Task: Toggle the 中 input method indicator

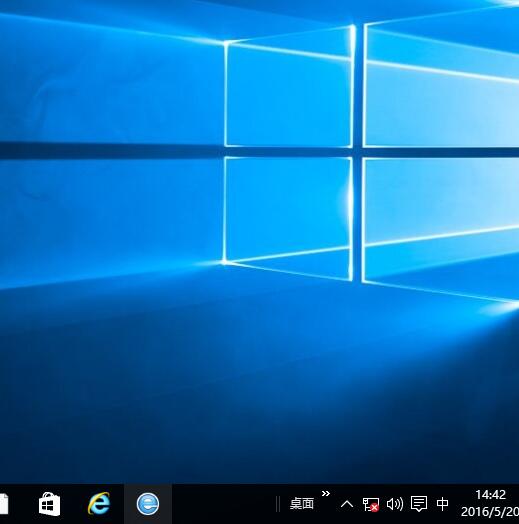Action: point(442,504)
